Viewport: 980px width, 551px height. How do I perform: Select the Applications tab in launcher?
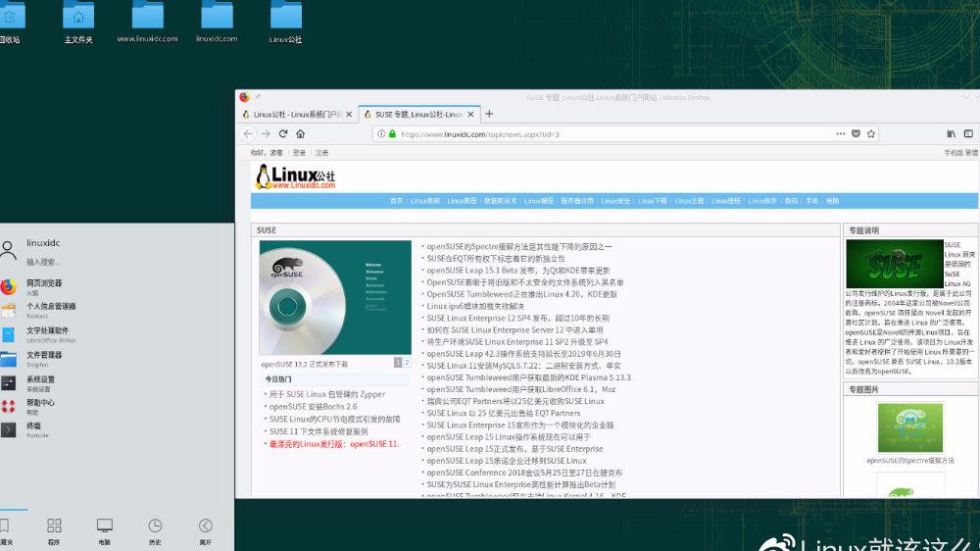(x=54, y=531)
